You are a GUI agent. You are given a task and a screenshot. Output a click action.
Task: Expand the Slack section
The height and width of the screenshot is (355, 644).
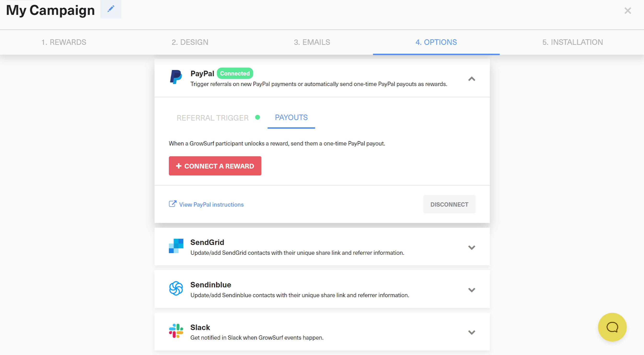[x=472, y=332]
